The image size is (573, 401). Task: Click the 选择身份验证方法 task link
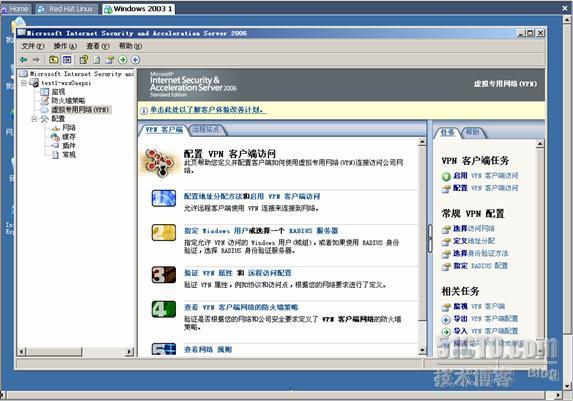pyautogui.click(x=481, y=253)
